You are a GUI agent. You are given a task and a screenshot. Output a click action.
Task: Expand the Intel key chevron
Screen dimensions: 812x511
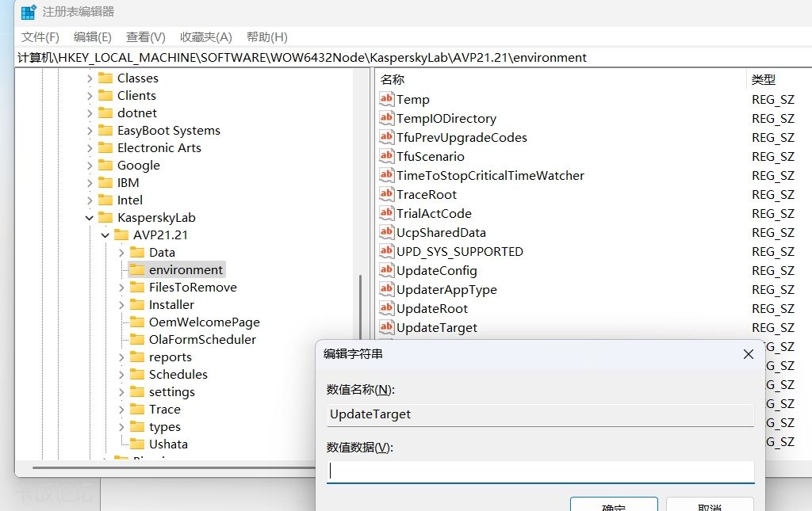point(90,200)
